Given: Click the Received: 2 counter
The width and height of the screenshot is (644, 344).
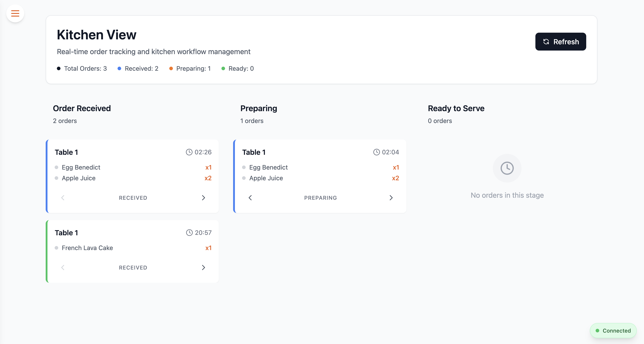Looking at the screenshot, I should (141, 68).
